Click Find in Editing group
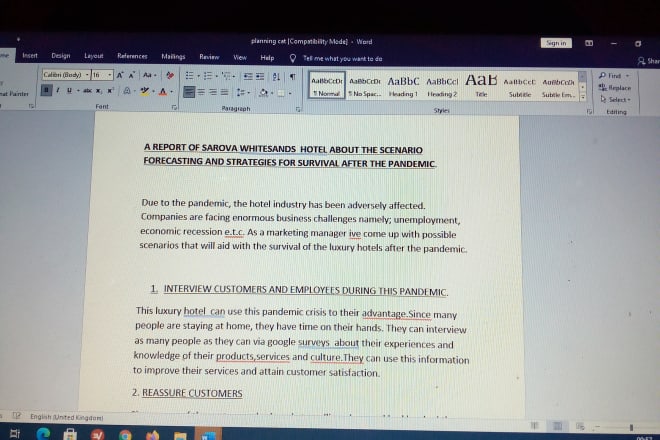 click(614, 76)
